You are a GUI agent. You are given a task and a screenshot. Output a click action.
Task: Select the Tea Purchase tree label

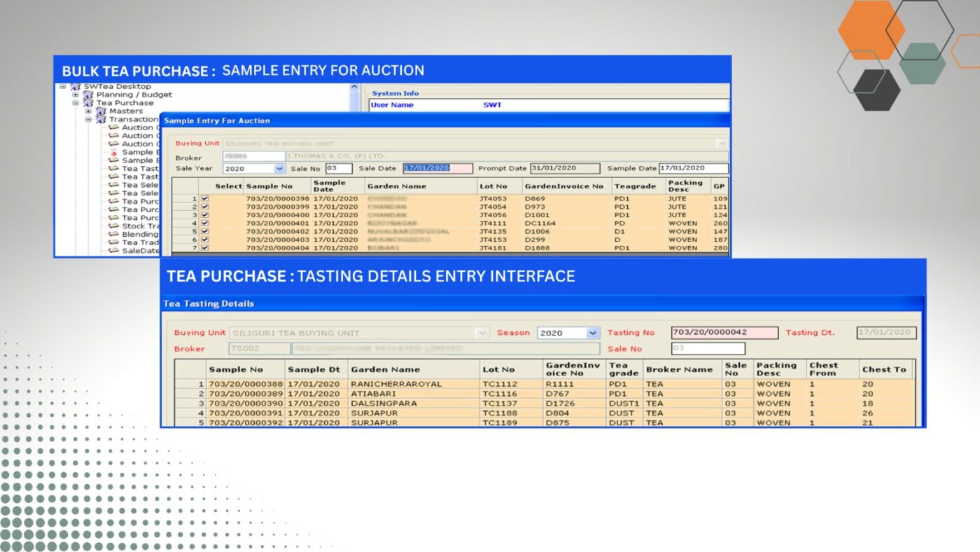[125, 103]
